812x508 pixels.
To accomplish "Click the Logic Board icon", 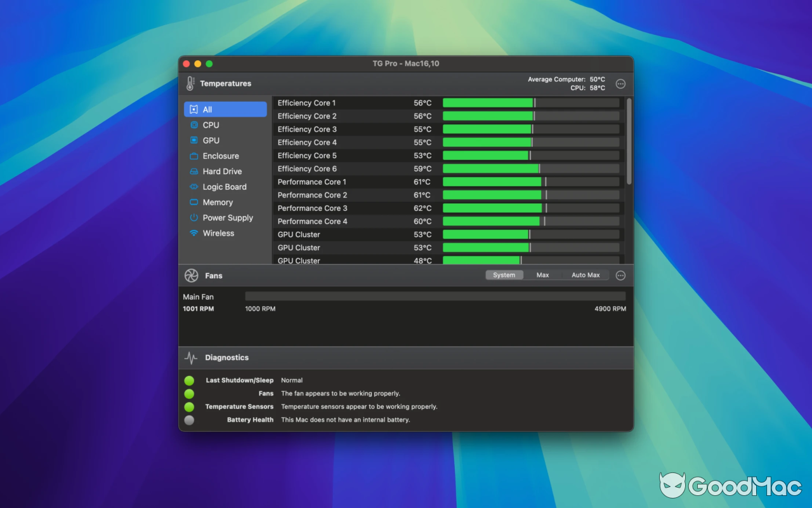I will click(195, 187).
